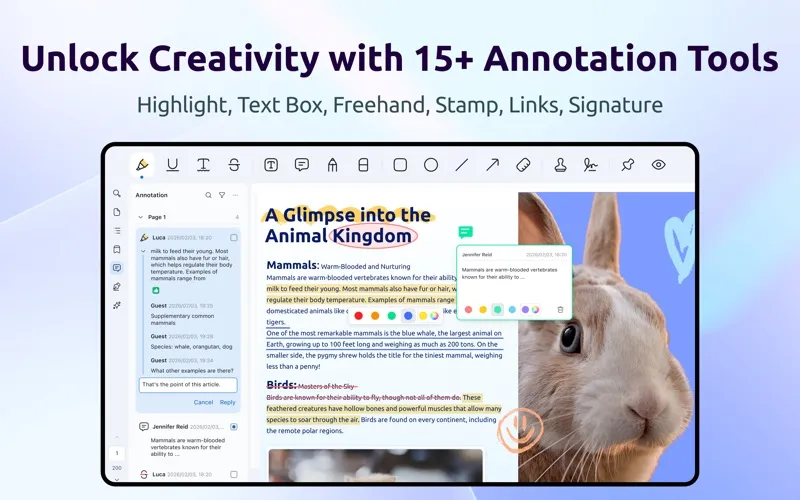Submit with the Reply button
This screenshot has height=500, width=800.
(x=228, y=403)
